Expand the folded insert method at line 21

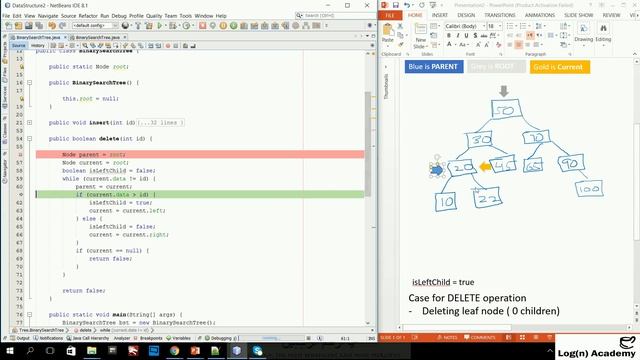pos(29,122)
